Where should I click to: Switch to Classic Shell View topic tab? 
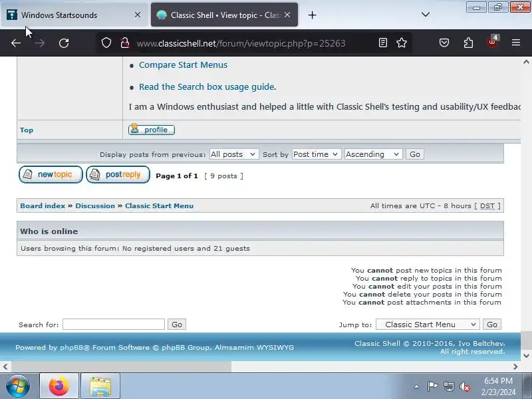(224, 15)
